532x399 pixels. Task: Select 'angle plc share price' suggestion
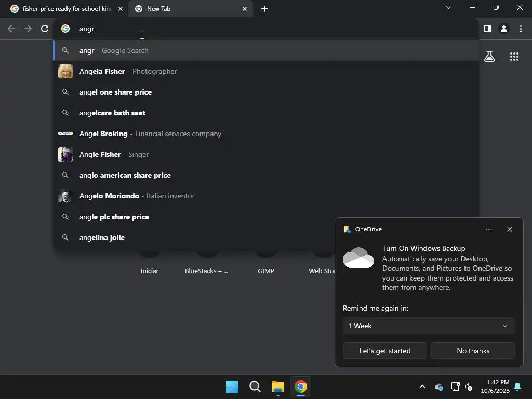[x=266, y=217]
